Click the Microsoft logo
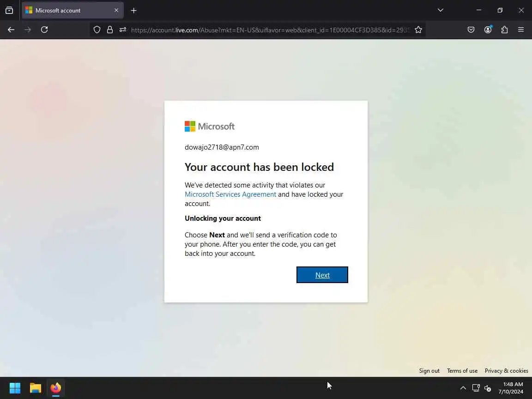This screenshot has width=532, height=399. [209, 126]
